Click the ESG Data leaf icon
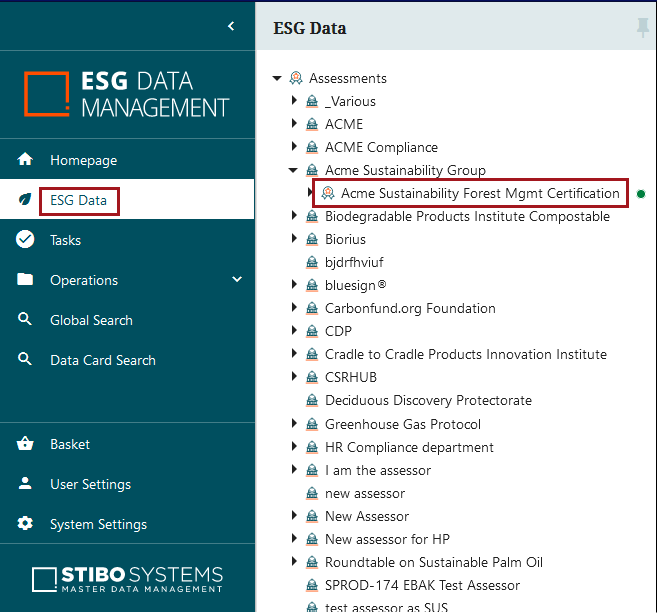The width and height of the screenshot is (658, 613). (x=25, y=199)
